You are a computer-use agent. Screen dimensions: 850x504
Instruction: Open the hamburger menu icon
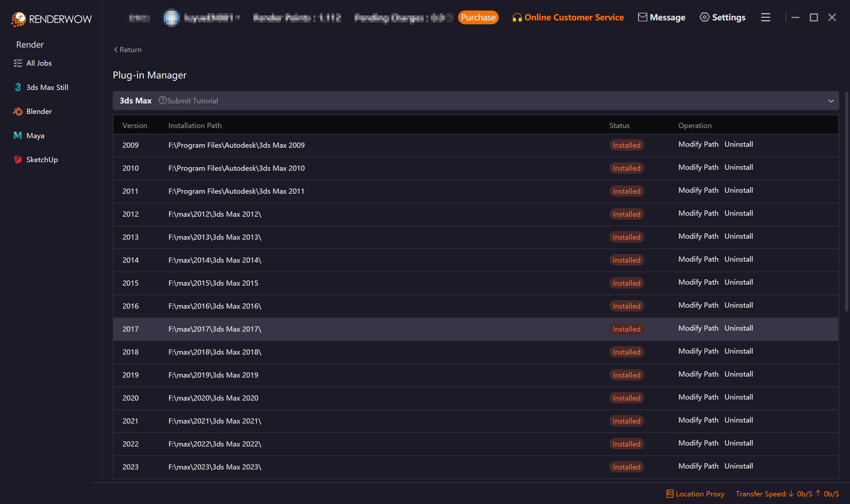[765, 17]
